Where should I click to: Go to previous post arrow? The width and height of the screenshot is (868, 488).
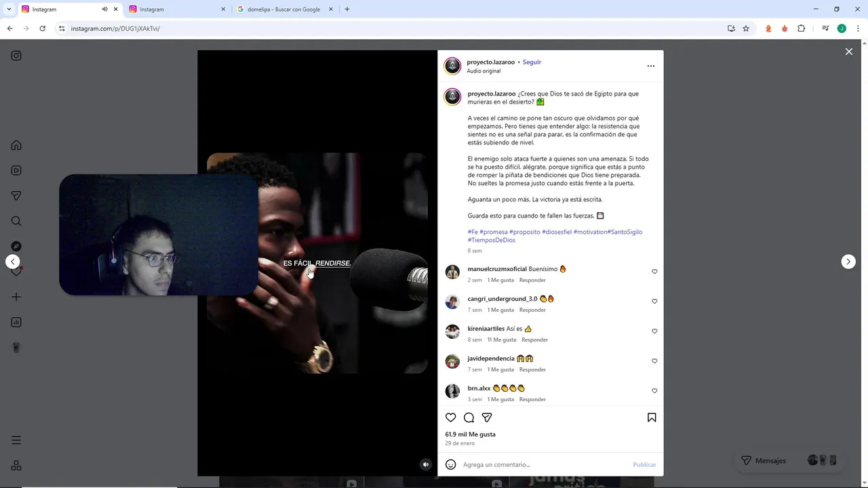[12, 262]
